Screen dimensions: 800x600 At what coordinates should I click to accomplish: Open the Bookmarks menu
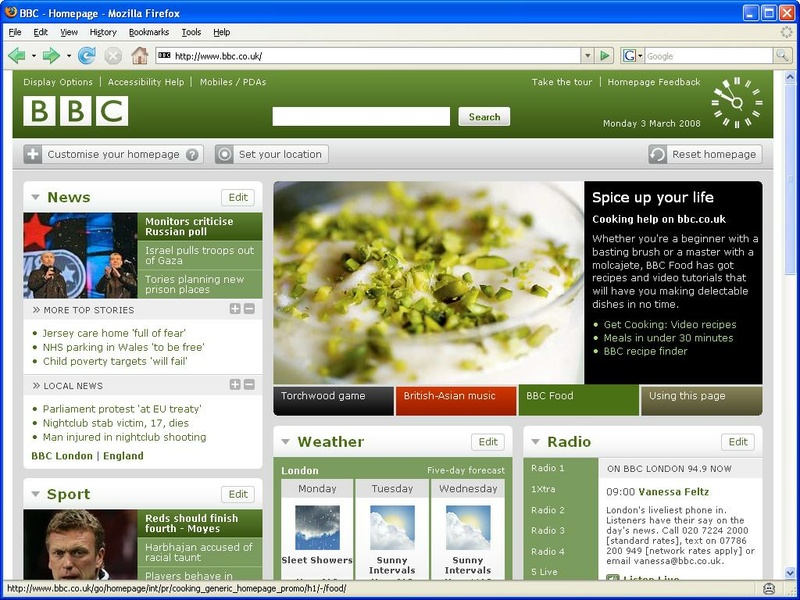148,32
